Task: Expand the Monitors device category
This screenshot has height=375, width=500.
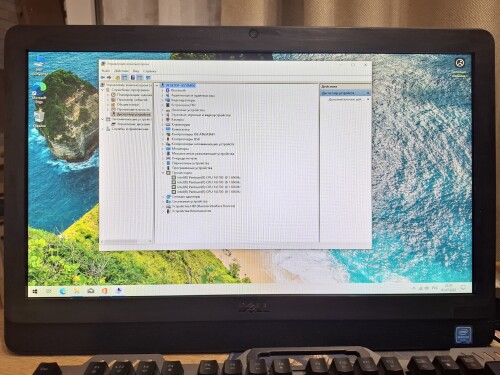Action: click(x=163, y=149)
